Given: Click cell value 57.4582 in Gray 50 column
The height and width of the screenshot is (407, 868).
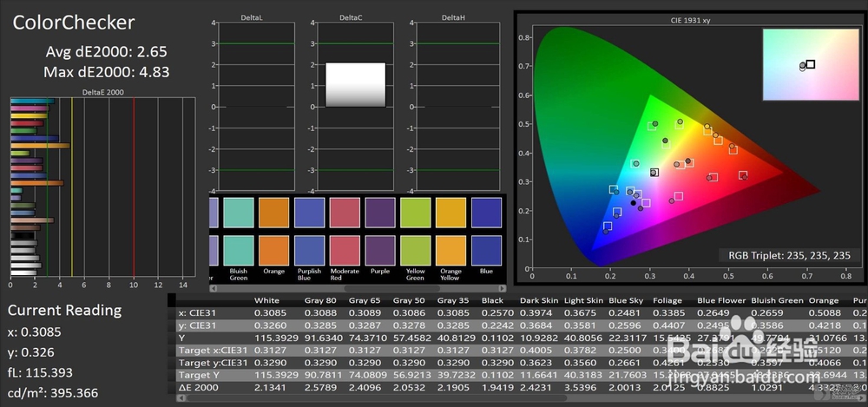Looking at the screenshot, I should click(x=408, y=338).
